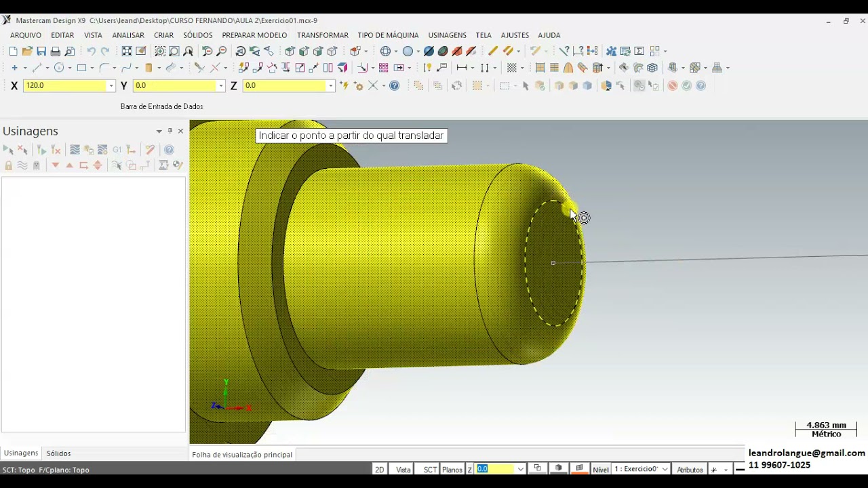Screen dimensions: 868x488
Task: Click the wireframe globe display icon
Action: coord(385,52)
